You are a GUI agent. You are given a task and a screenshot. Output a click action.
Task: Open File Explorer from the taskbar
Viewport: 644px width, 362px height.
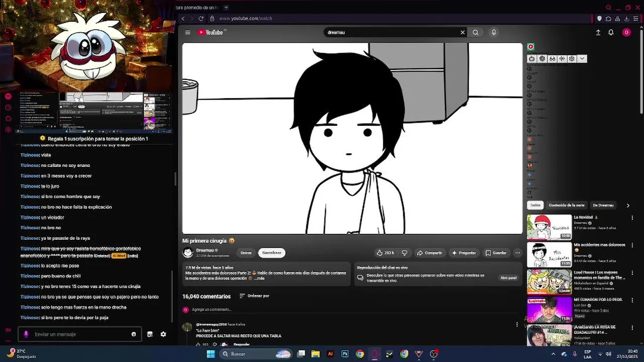316,354
